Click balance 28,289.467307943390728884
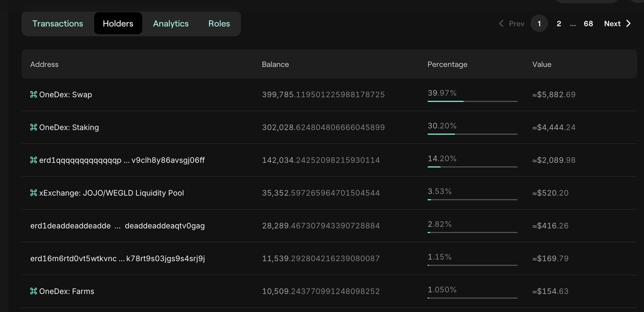Viewport: 644px width, 312px height. coord(321,226)
